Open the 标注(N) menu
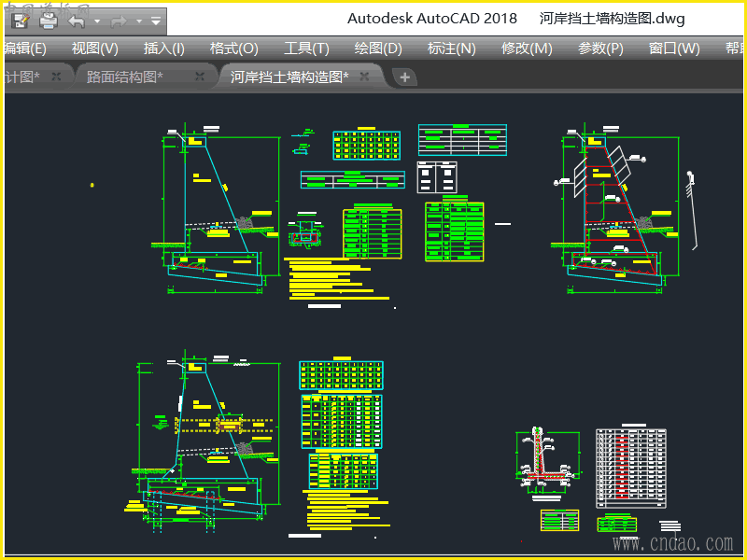Screen dimensions: 747x560 click(451, 49)
